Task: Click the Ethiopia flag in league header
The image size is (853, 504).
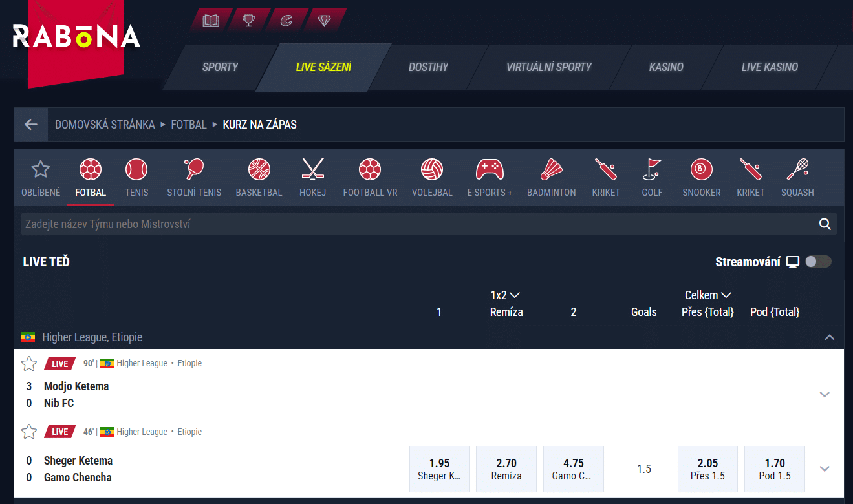Action: pyautogui.click(x=28, y=337)
